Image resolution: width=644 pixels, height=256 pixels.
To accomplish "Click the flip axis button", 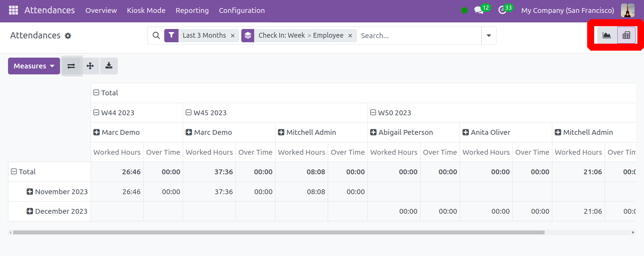I will coord(71,66).
